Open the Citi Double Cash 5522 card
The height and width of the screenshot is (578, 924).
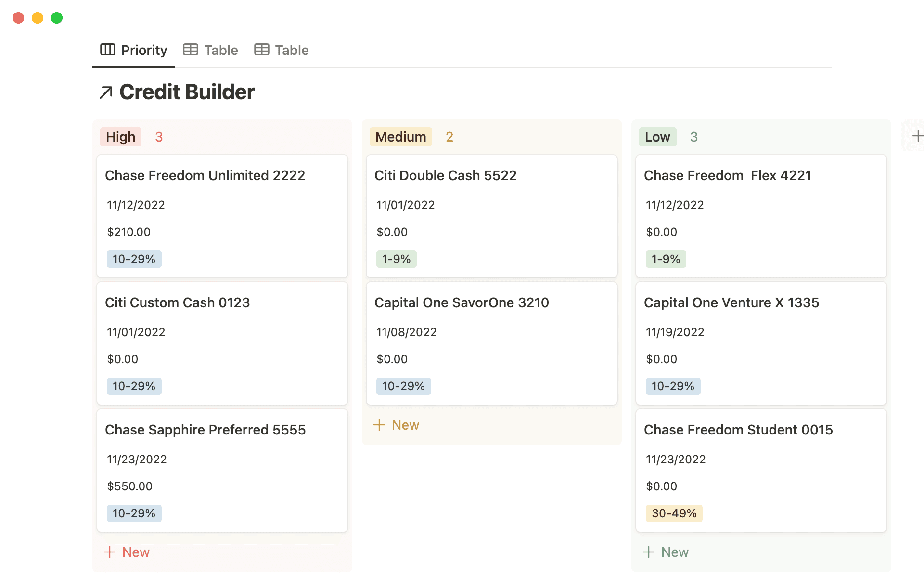pyautogui.click(x=492, y=216)
